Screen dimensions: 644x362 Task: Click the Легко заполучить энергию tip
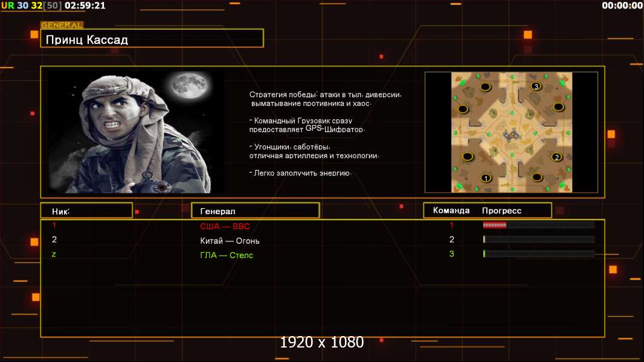pos(300,173)
